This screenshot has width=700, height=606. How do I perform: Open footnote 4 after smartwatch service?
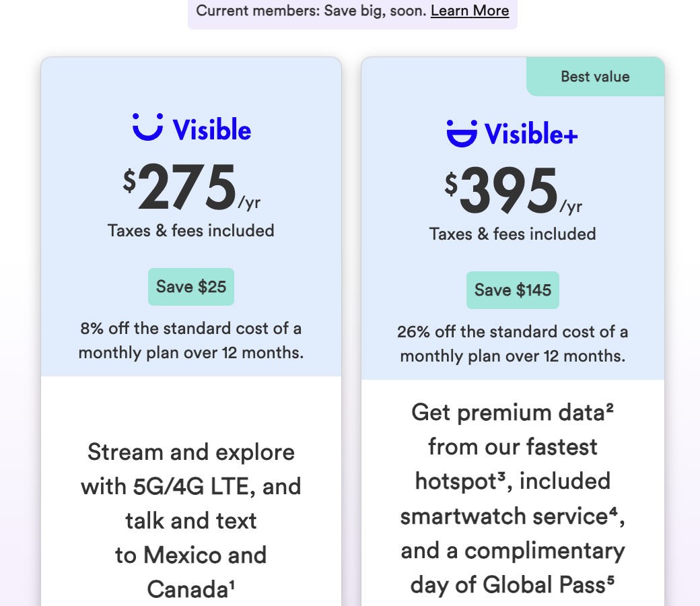pos(612,510)
